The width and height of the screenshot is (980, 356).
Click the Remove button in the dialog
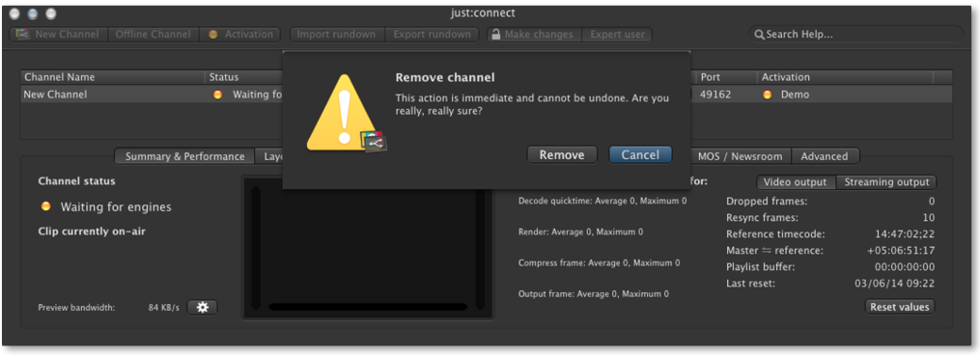pos(562,155)
